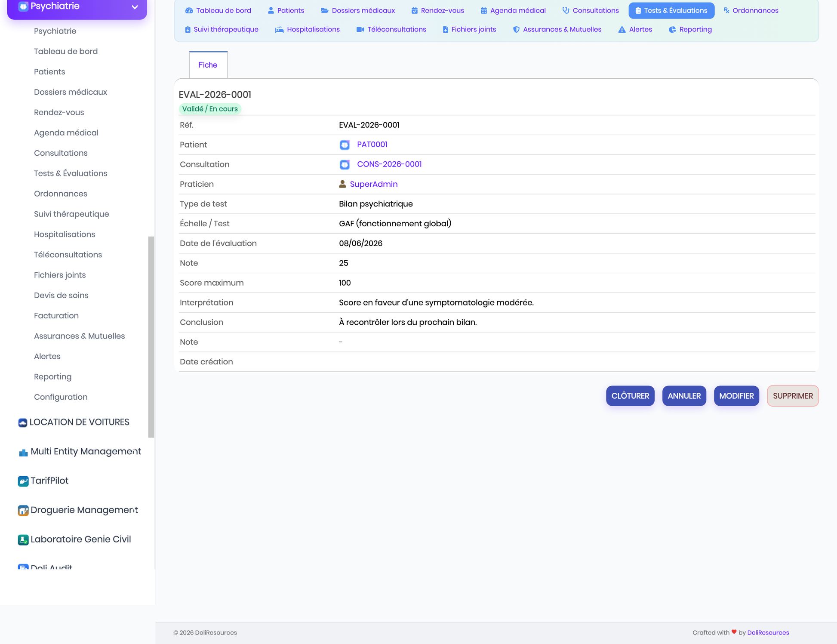The image size is (837, 644).
Task: Click the Tableau de bord gauge icon
Action: 189,10
